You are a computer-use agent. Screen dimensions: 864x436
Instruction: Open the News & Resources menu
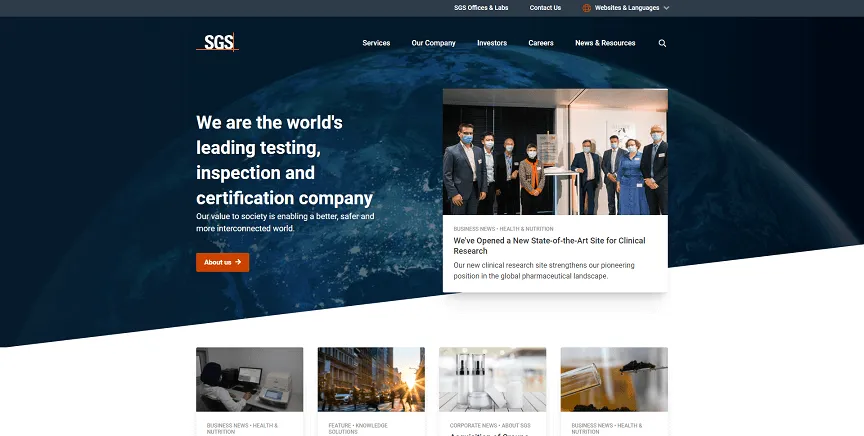click(x=605, y=43)
